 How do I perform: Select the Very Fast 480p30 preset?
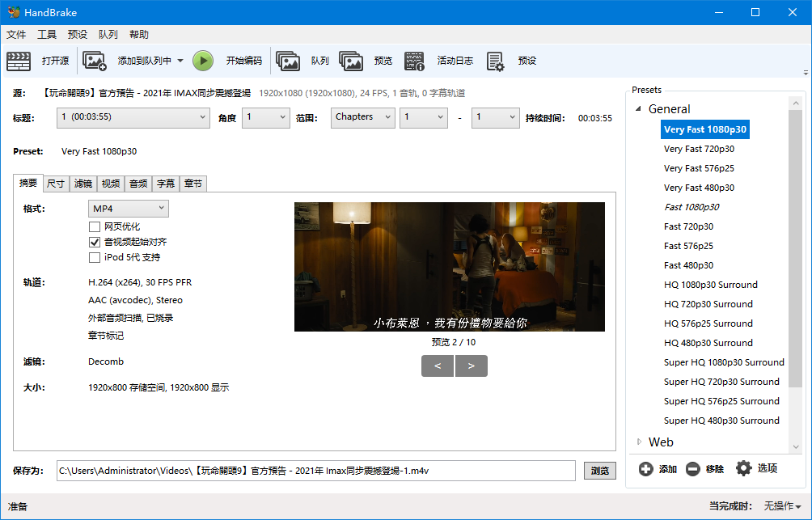point(699,188)
